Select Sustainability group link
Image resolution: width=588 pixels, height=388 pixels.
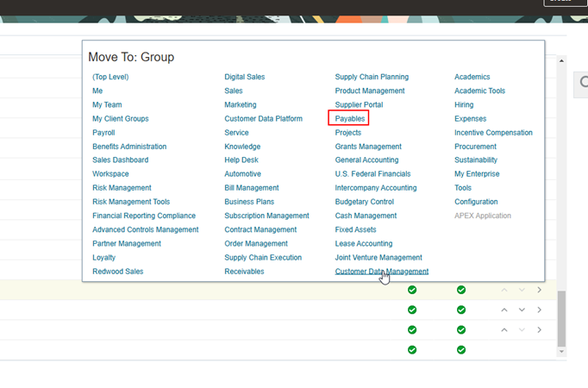pos(476,160)
